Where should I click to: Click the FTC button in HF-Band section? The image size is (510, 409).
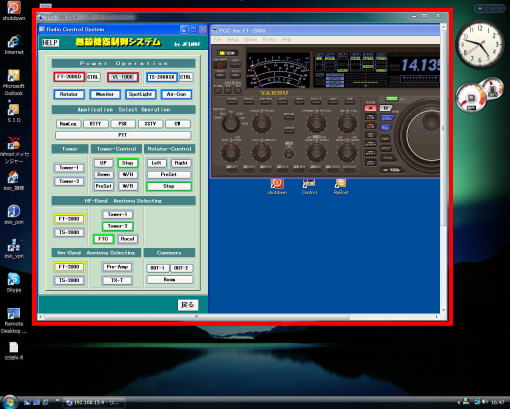(x=103, y=239)
